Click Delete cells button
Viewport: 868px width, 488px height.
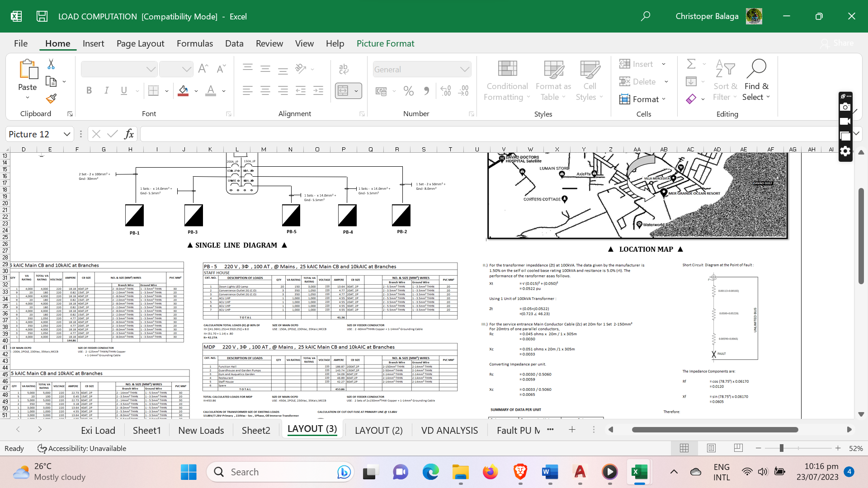[x=638, y=81]
